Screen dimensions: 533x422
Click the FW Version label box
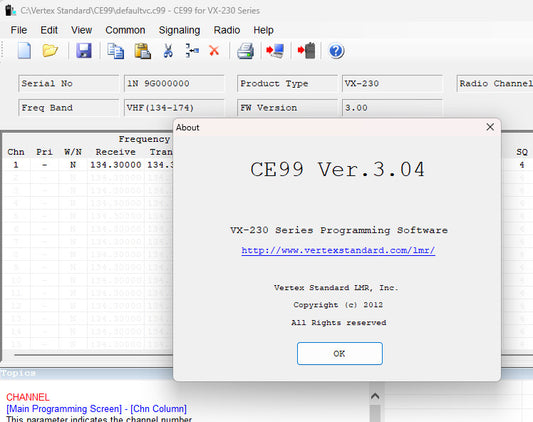pos(287,108)
